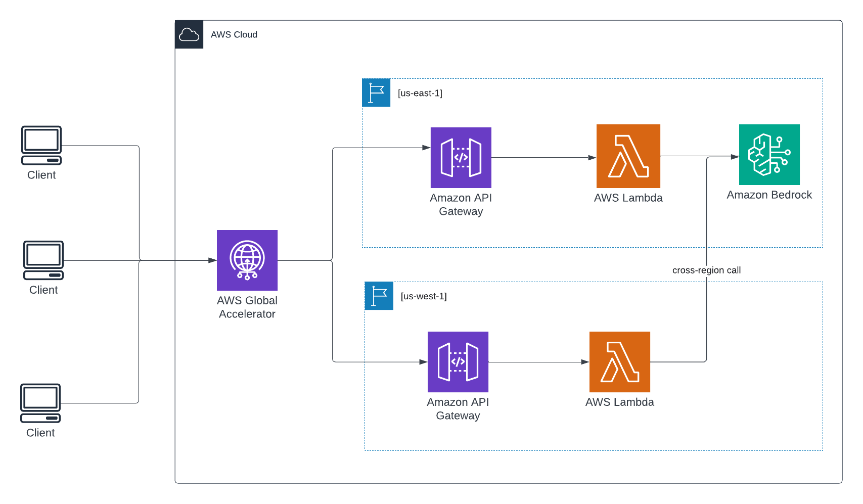Select the us-east-1 region flag icon
863x504 pixels.
coord(376,93)
